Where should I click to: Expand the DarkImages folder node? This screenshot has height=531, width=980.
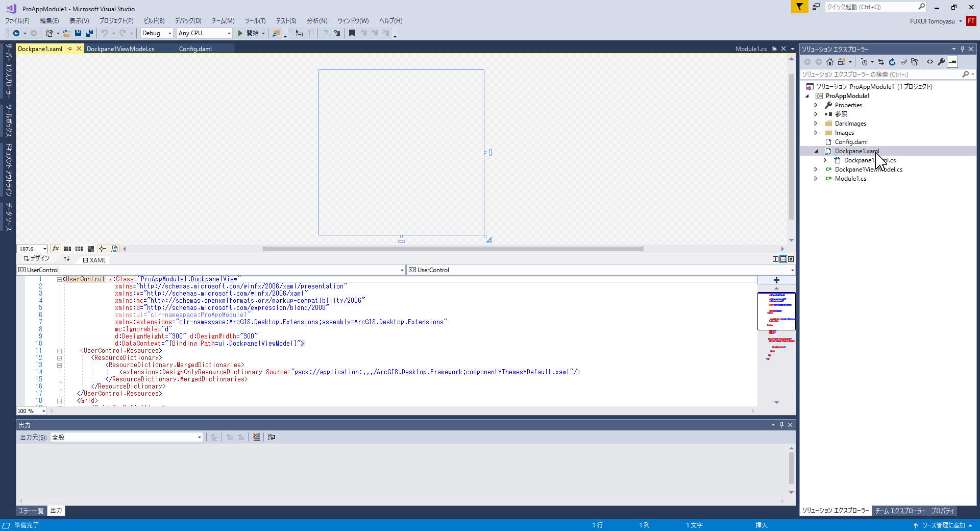click(x=816, y=124)
